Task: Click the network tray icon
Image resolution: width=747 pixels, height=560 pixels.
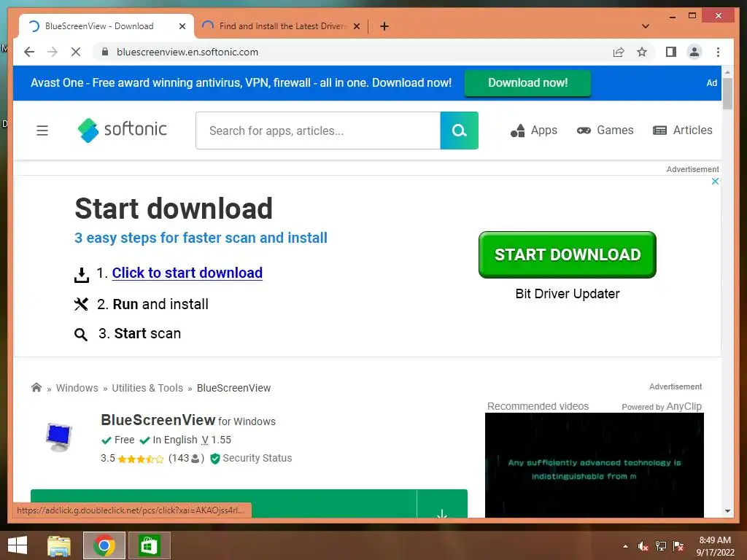Action: click(x=661, y=546)
